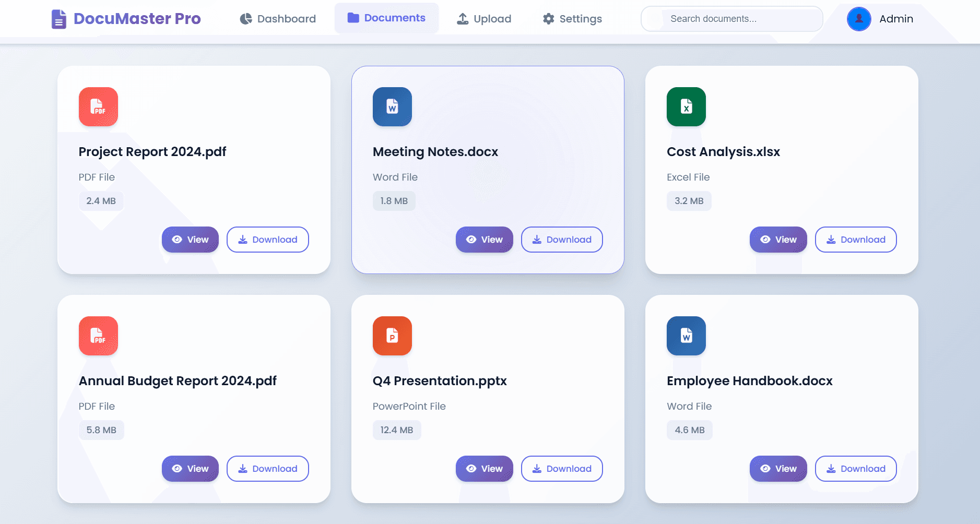Click the search documents input field
The height and width of the screenshot is (524, 980).
pyautogui.click(x=731, y=18)
